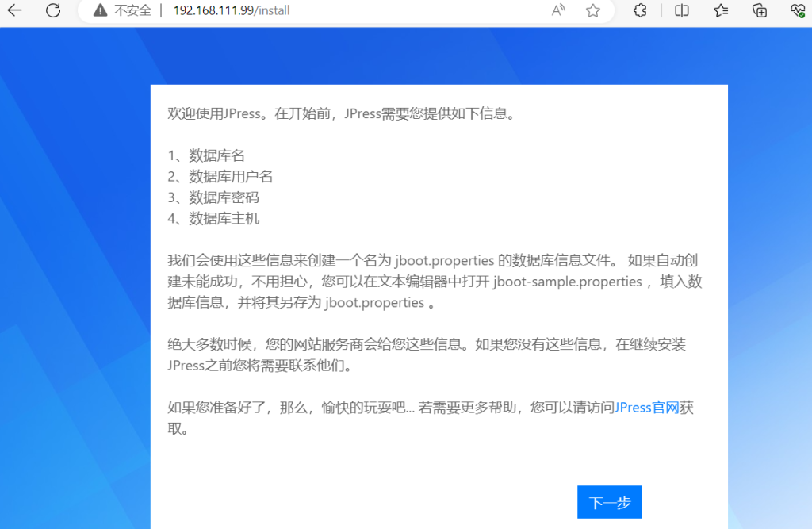Click the jboot-sample.properties filename text

(567, 282)
